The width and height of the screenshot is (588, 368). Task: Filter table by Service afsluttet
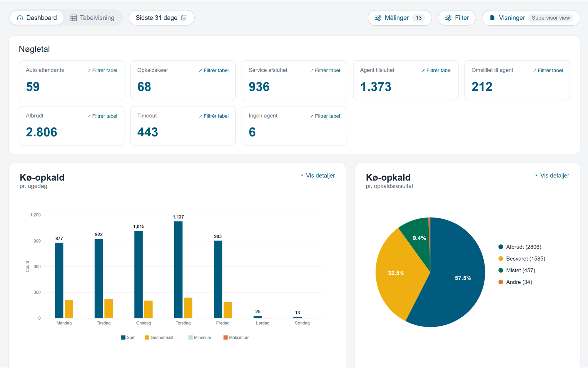click(325, 70)
